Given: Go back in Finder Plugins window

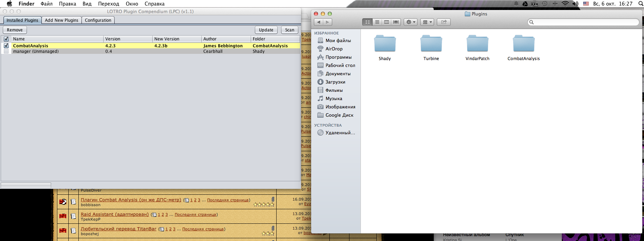Looking at the screenshot, I should [319, 22].
